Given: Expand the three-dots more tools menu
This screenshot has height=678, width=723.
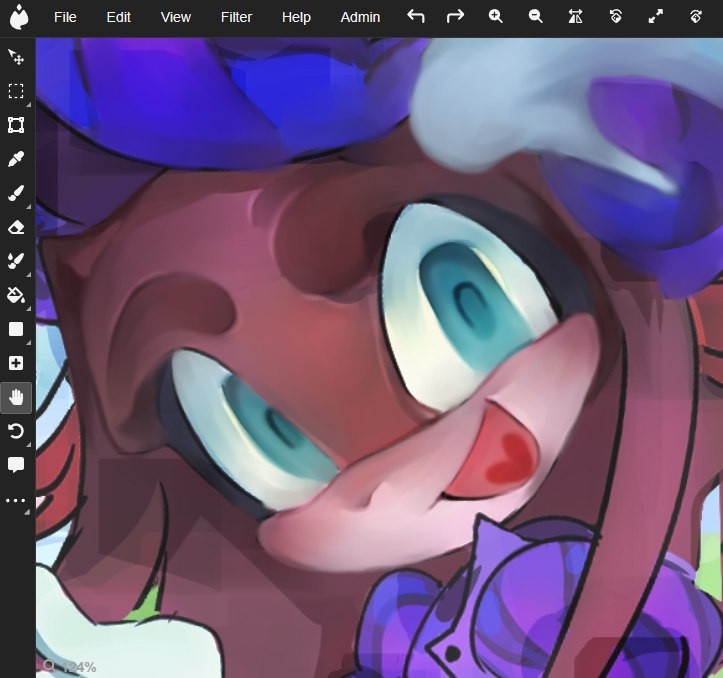Looking at the screenshot, I should tap(16, 500).
